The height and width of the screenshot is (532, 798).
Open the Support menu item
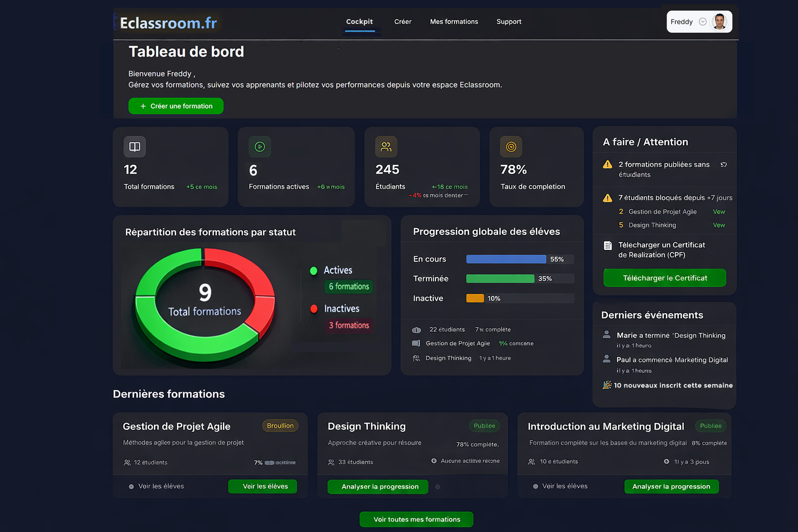(509, 22)
